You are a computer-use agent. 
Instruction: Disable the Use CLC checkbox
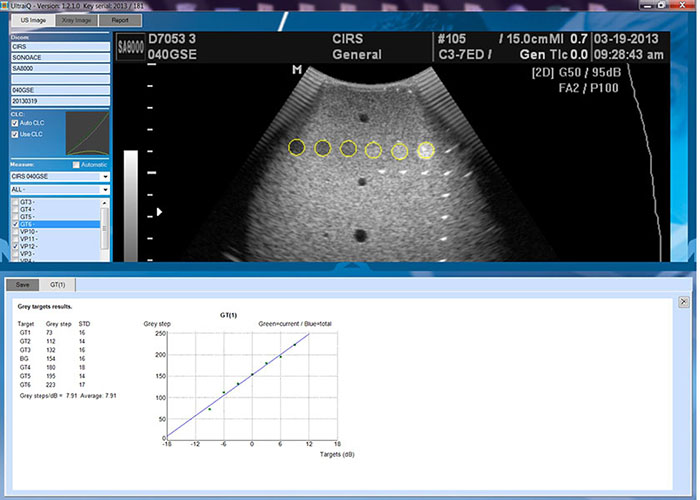pos(15,134)
